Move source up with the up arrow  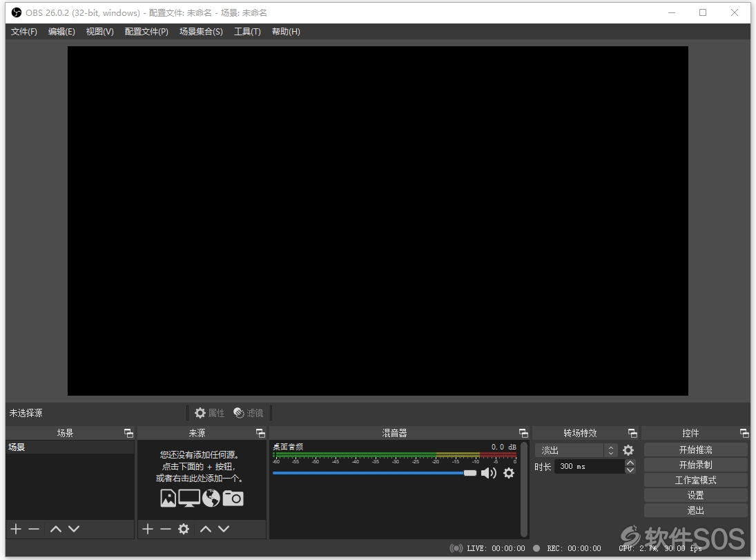click(x=206, y=529)
